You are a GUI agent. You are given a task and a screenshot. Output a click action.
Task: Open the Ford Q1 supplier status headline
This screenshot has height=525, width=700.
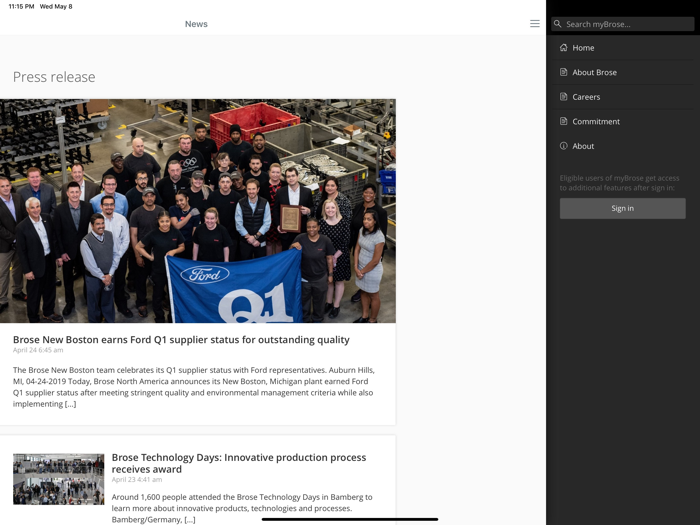point(181,340)
